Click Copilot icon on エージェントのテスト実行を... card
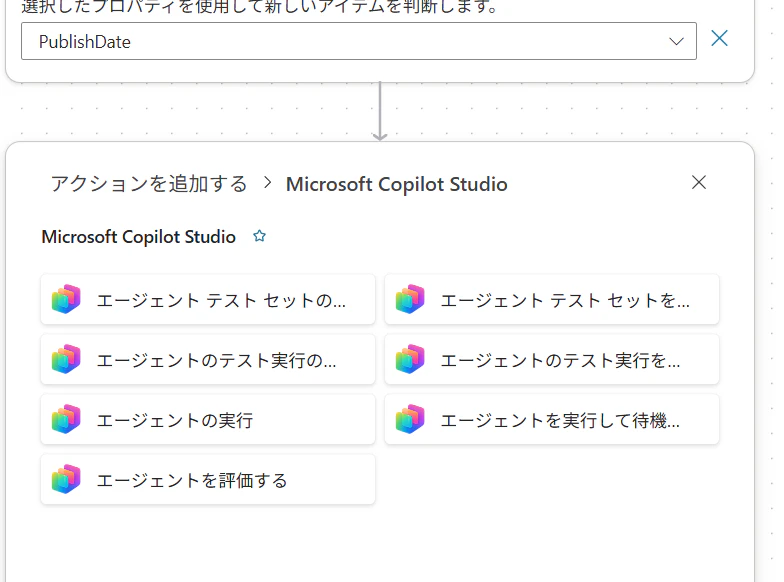784x582 pixels. tap(410, 359)
